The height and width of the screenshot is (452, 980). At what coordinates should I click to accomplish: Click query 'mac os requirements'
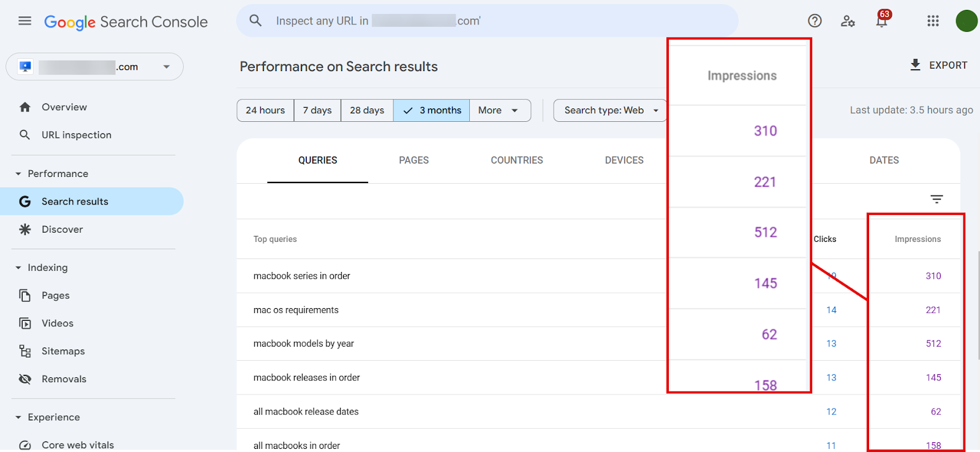coord(296,310)
